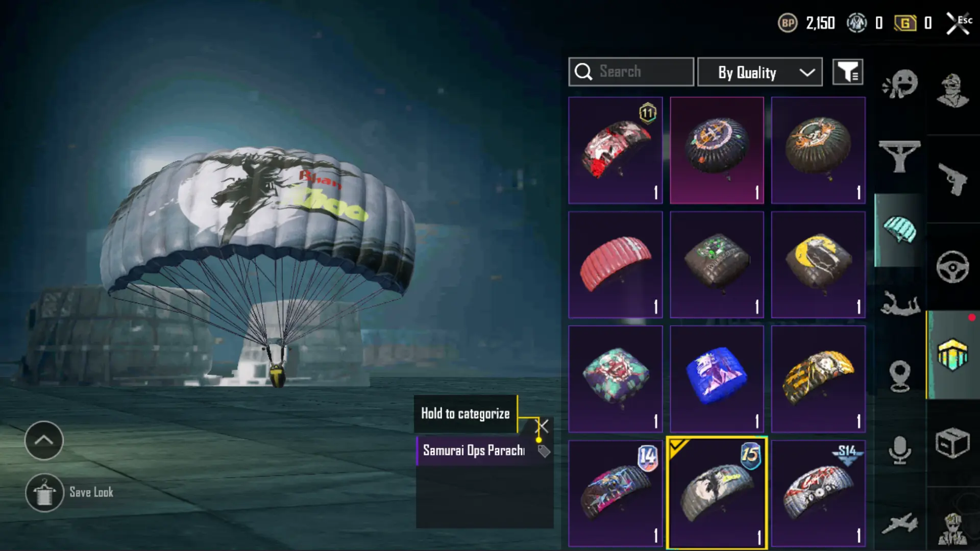Expand the up-arrow chevron button
This screenshot has width=980, height=551.
tap(44, 440)
